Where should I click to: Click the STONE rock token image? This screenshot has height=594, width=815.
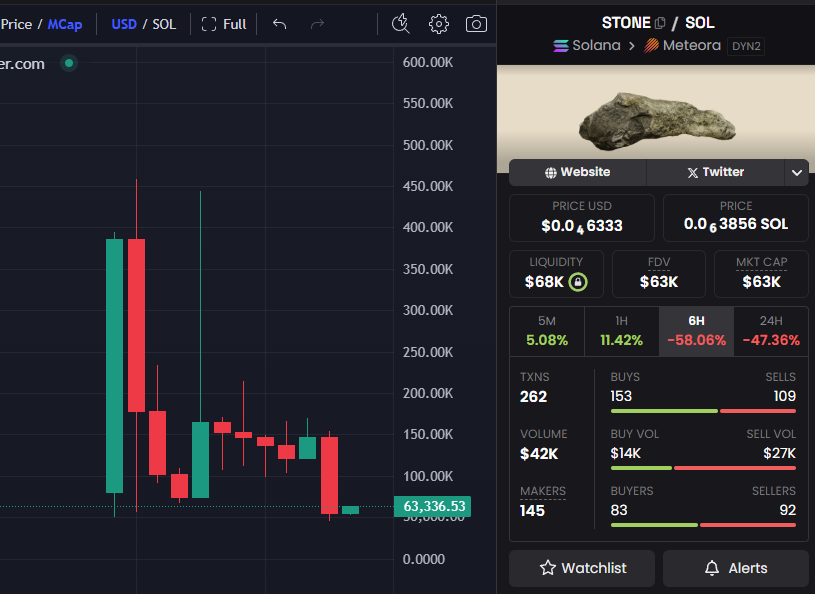(x=657, y=122)
